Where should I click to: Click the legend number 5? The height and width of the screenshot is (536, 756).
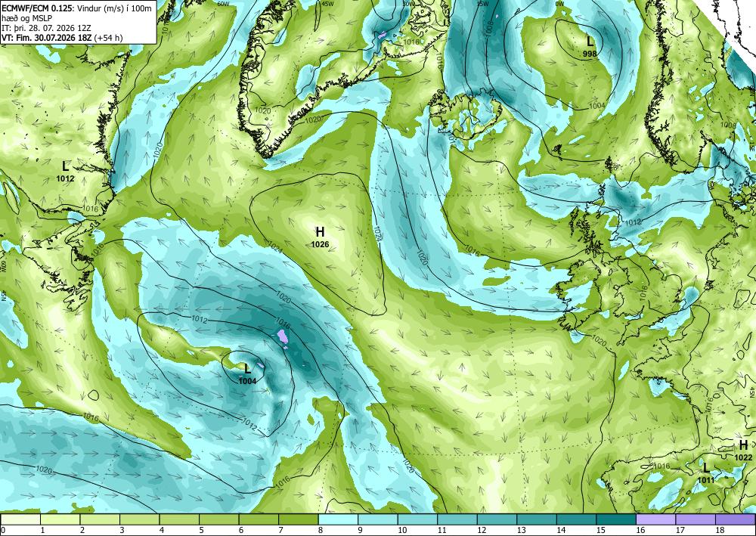201,530
